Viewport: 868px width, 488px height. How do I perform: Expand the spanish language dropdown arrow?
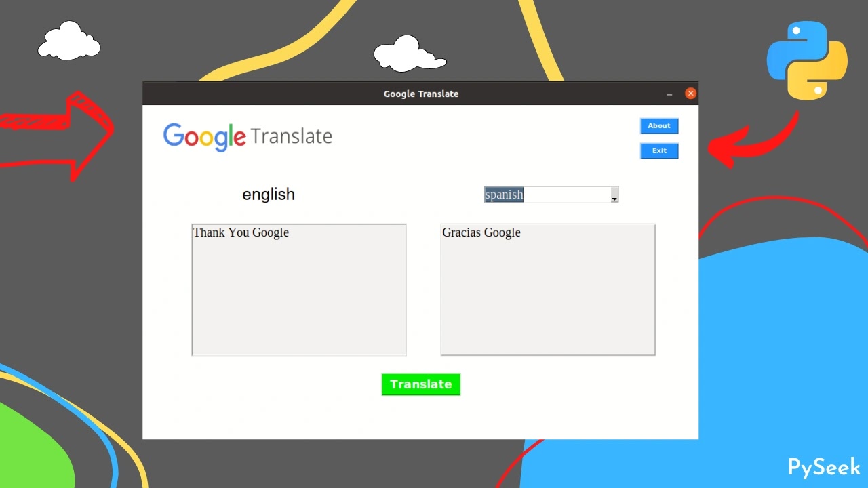point(614,195)
